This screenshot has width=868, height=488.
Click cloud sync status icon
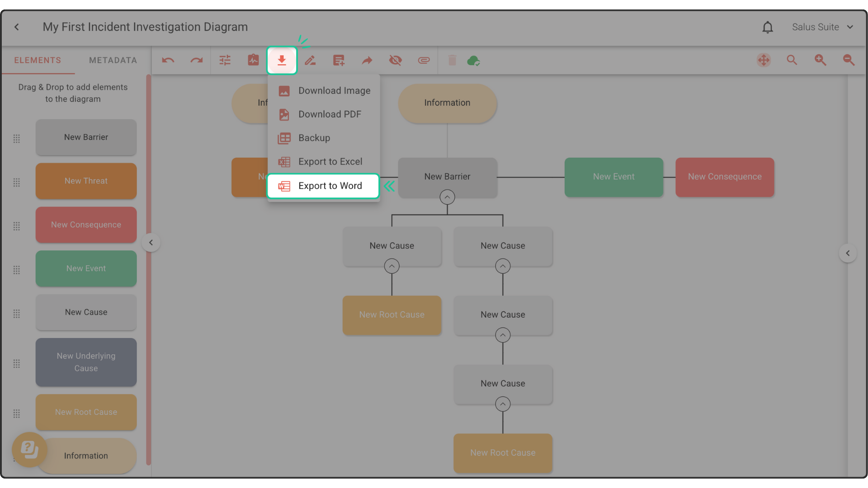pyautogui.click(x=473, y=60)
